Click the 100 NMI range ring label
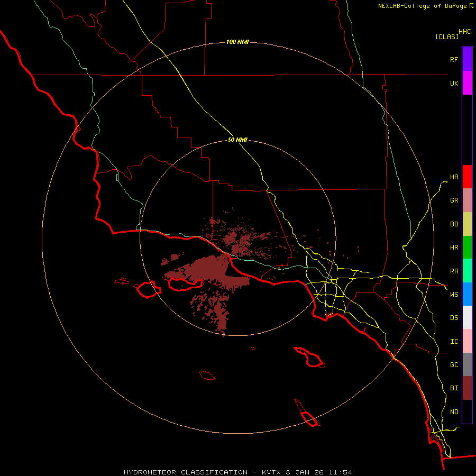 click(x=237, y=42)
